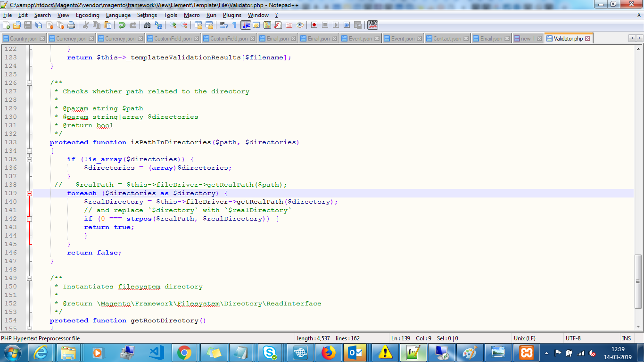Viewport: 644px width, 362px height.
Task: Toggle Word Wrap in the toolbar
Action: tap(224, 25)
